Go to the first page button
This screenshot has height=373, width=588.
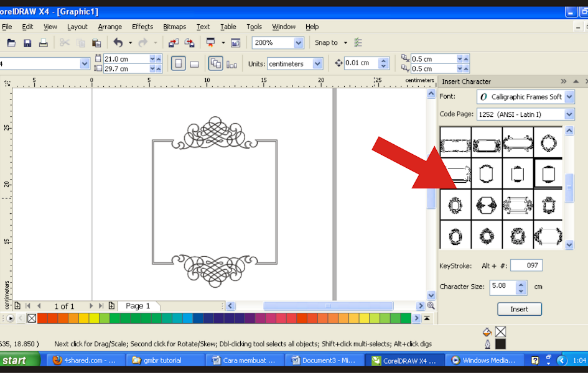pos(28,306)
